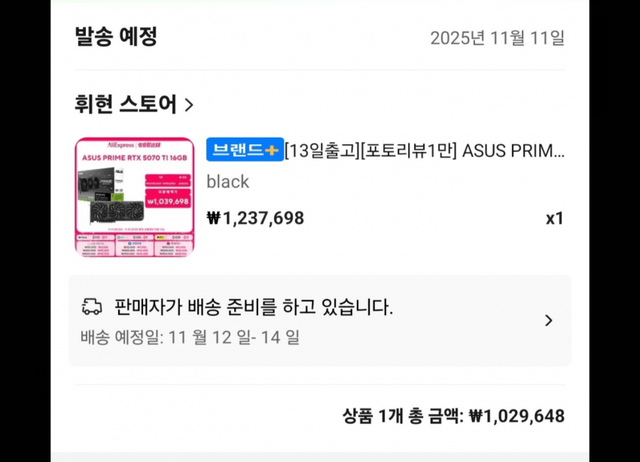
Task: Click the item price ₩1,237,698
Action: point(255,218)
